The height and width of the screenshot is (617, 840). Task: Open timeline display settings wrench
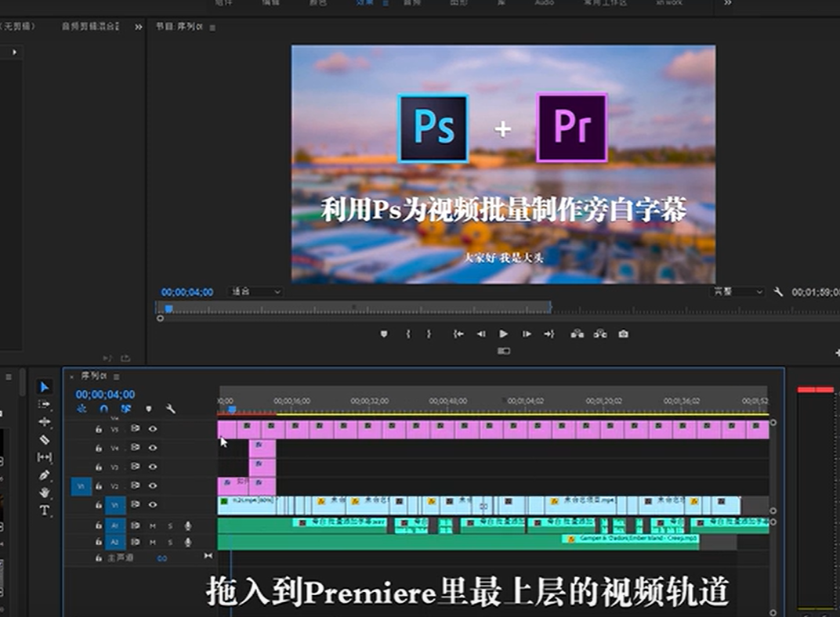[x=171, y=409]
